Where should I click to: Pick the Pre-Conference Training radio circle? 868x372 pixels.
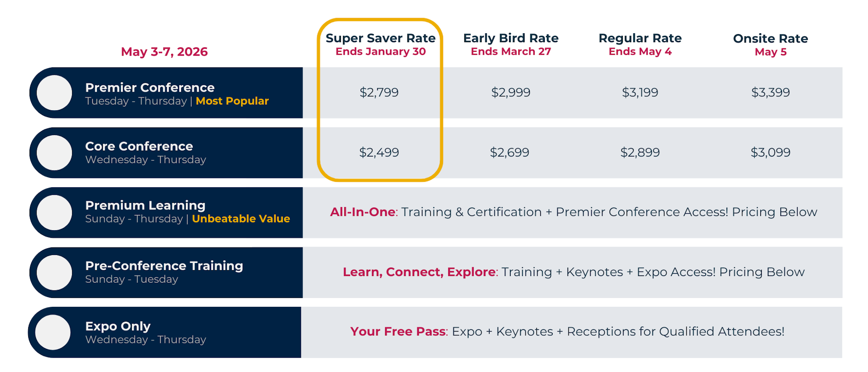(54, 273)
